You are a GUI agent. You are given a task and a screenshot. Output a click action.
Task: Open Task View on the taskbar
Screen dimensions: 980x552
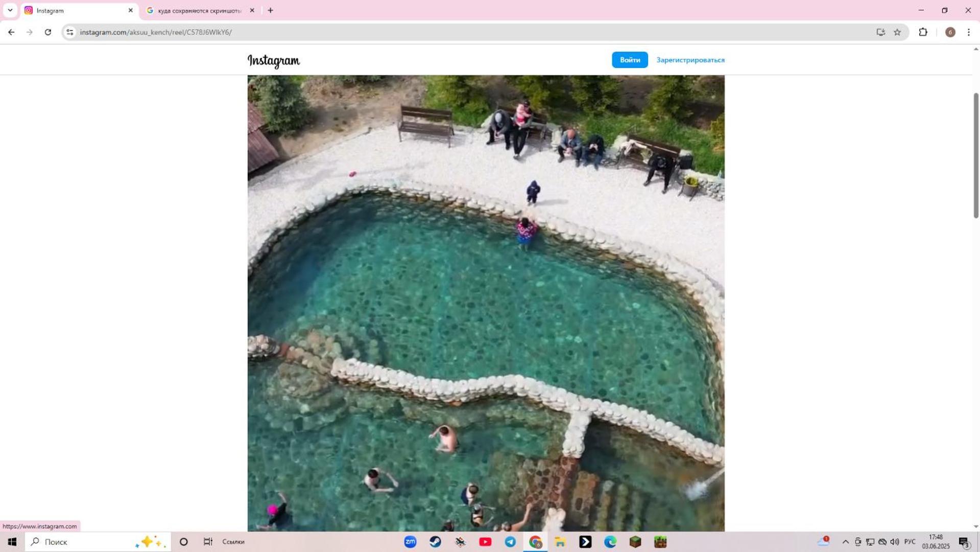click(208, 542)
